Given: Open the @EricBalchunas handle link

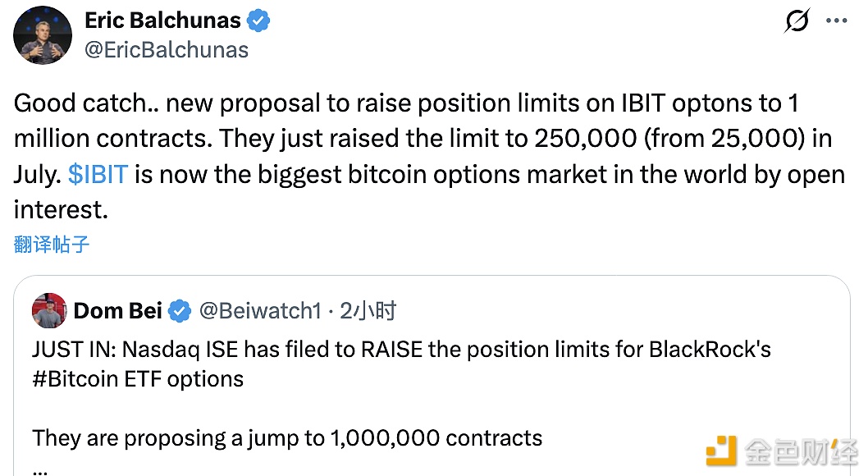Looking at the screenshot, I should [167, 49].
